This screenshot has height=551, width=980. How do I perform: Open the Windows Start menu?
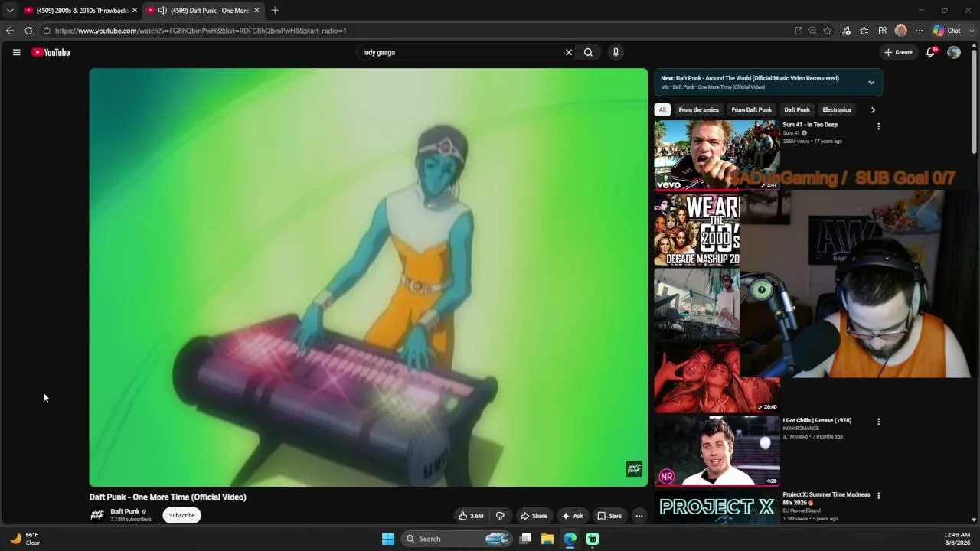pyautogui.click(x=388, y=539)
